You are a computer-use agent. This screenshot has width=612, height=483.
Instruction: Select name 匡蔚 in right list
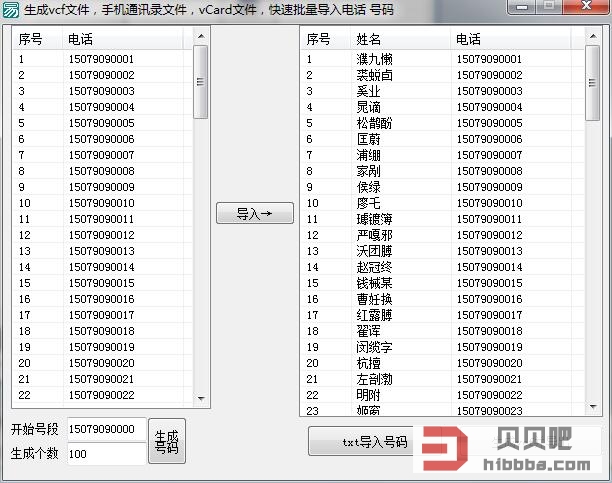click(368, 139)
